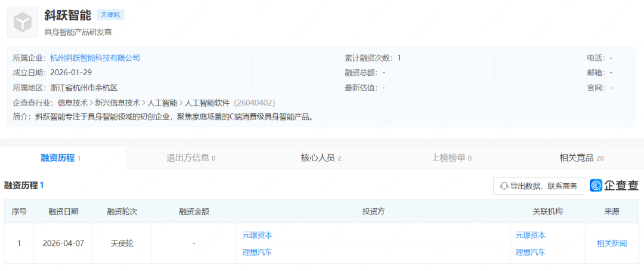The width and height of the screenshot is (644, 271).
Task: Click the 融资总额 label
Action: click(x=361, y=73)
